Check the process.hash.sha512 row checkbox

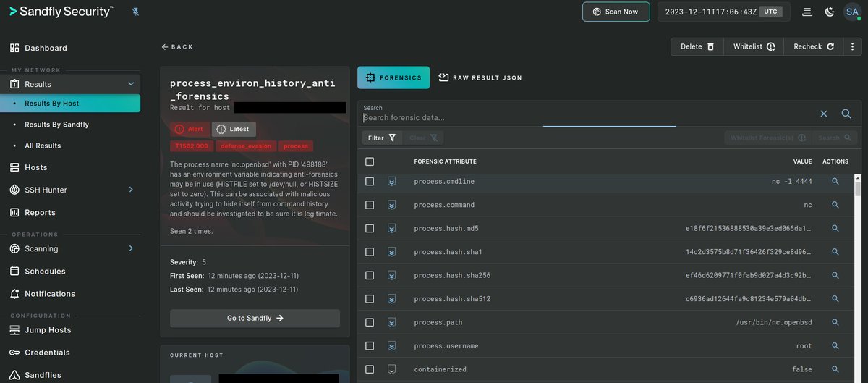pos(370,299)
